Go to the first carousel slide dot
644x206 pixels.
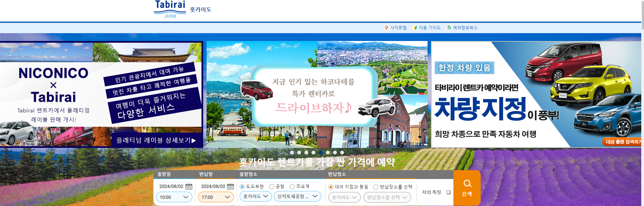[292, 153]
